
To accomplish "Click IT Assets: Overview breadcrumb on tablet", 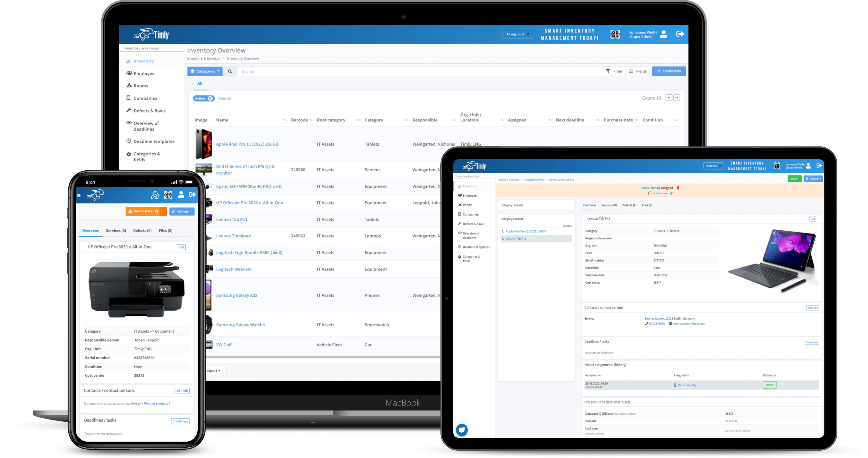I will 534,180.
